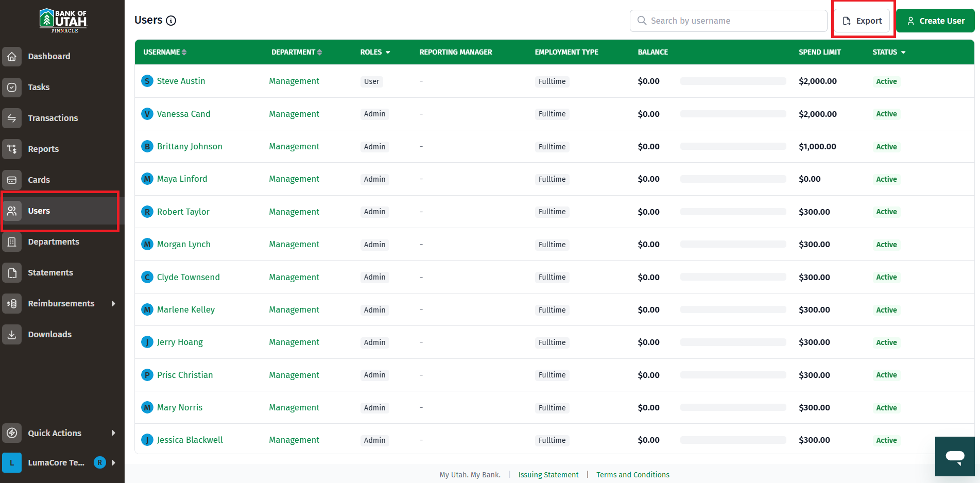Expand the Quick Actions arrow
The image size is (980, 483).
113,433
